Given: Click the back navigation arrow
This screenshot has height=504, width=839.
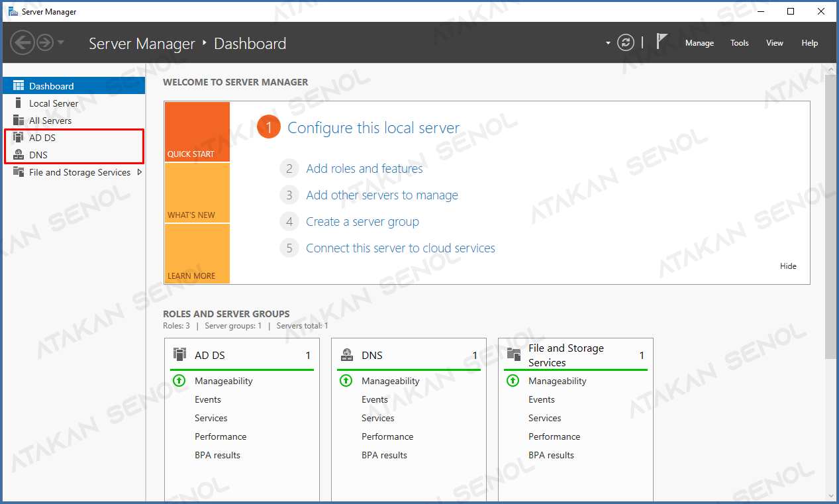Looking at the screenshot, I should click(x=23, y=43).
